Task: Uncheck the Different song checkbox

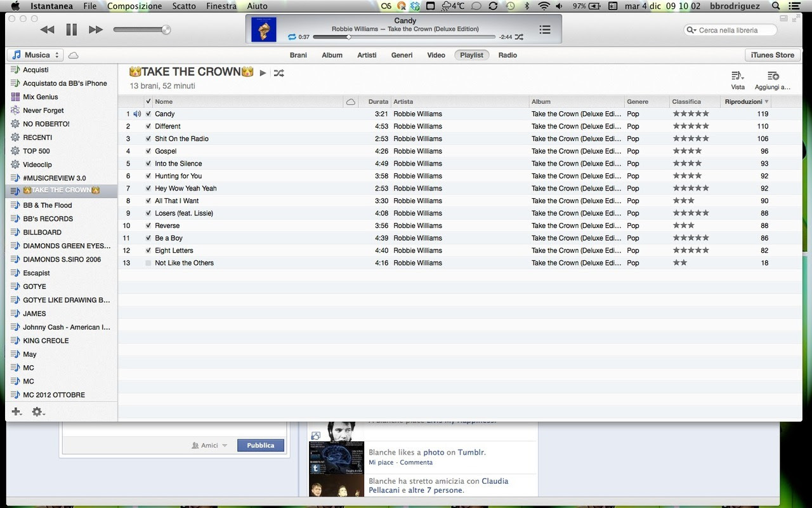Action: pos(148,126)
